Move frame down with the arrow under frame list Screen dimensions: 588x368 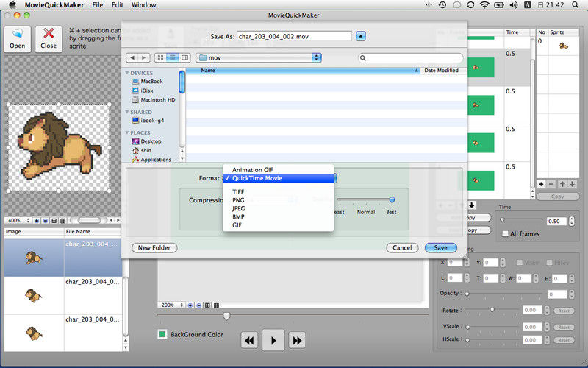click(472, 205)
